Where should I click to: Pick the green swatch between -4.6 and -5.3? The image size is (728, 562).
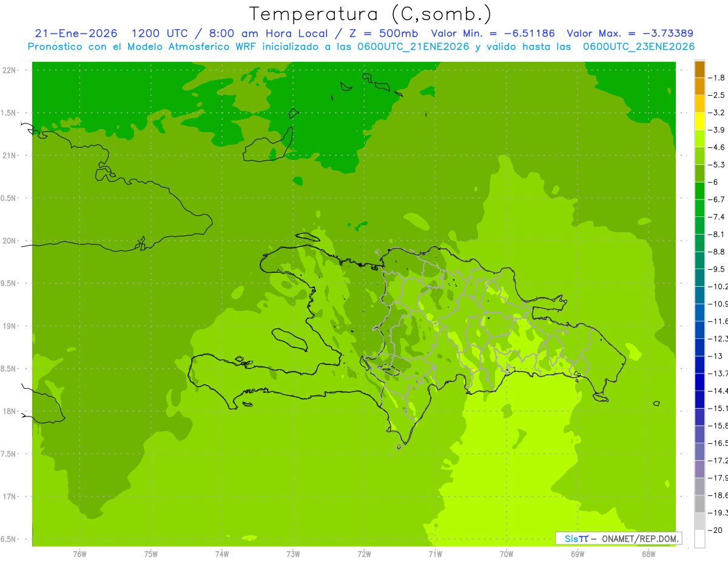699,156
